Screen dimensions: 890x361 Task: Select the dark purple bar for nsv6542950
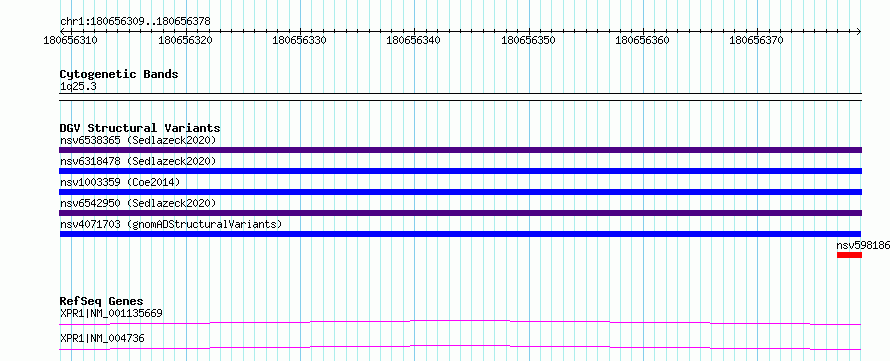coord(460,213)
